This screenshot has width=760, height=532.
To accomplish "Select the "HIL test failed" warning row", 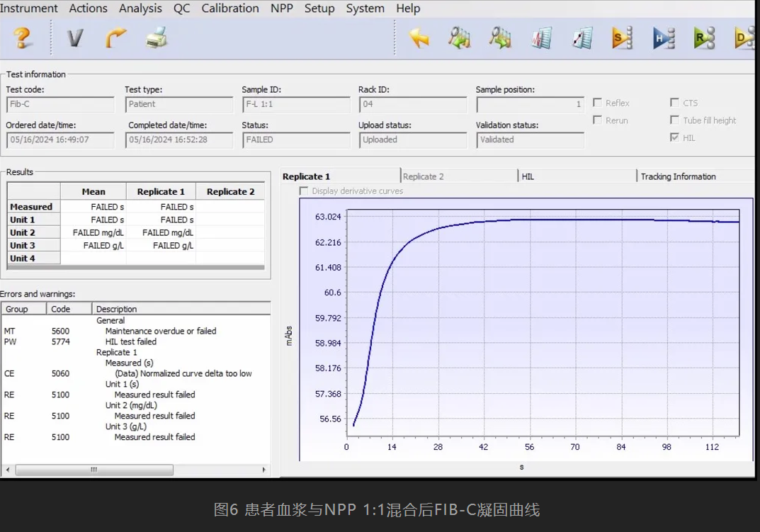I will (x=136, y=341).
